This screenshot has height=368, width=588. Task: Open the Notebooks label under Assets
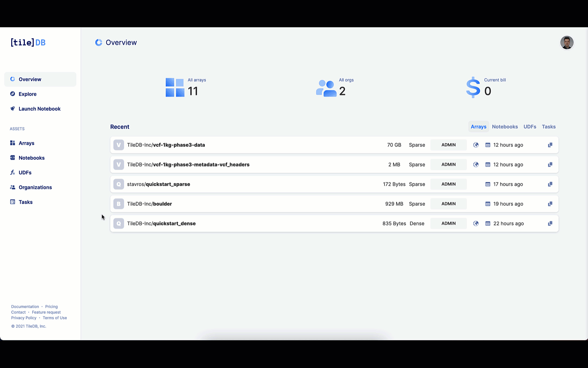click(32, 158)
